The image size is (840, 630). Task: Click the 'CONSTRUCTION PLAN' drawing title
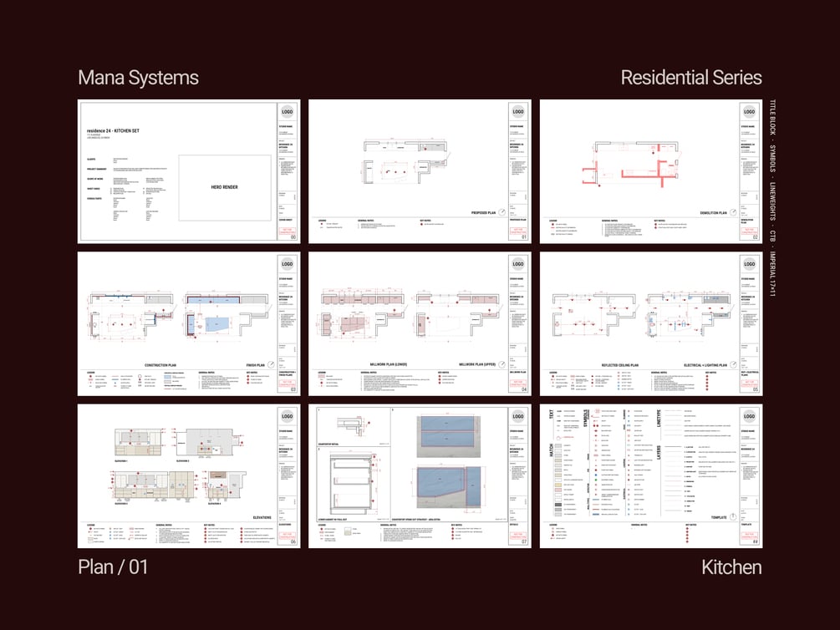coord(160,365)
